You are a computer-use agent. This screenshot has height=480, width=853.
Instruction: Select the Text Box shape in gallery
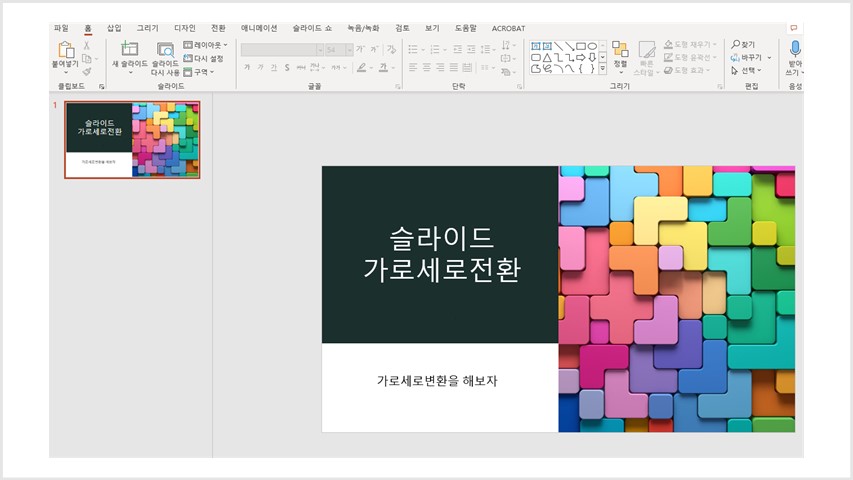(x=536, y=46)
